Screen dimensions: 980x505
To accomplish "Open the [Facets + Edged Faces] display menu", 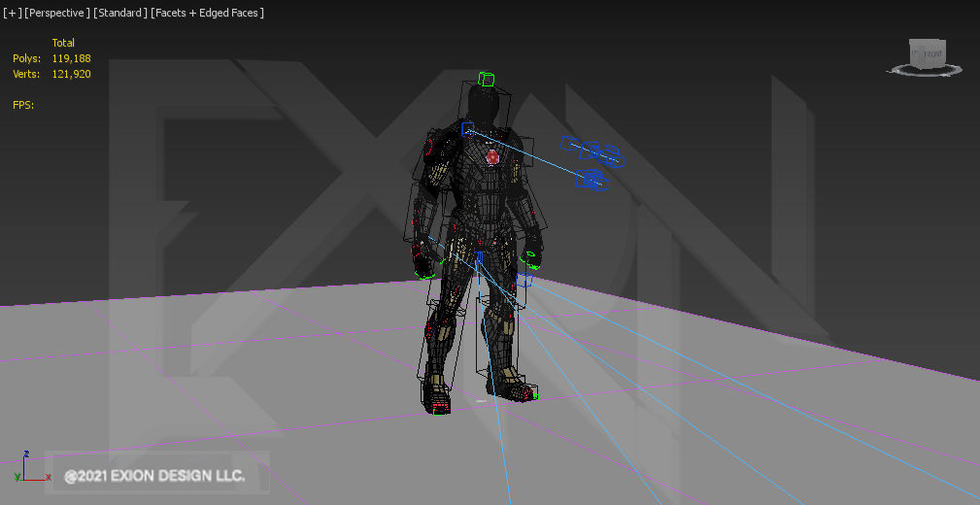I will [x=208, y=13].
